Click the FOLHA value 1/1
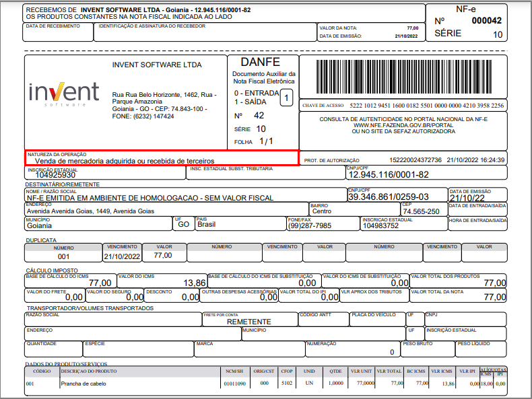Screen dimensions: 532x399 point(266,141)
